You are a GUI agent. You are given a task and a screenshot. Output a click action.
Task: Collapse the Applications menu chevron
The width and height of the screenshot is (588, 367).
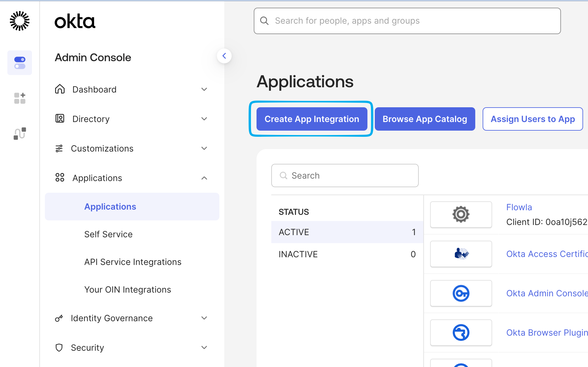pyautogui.click(x=204, y=178)
